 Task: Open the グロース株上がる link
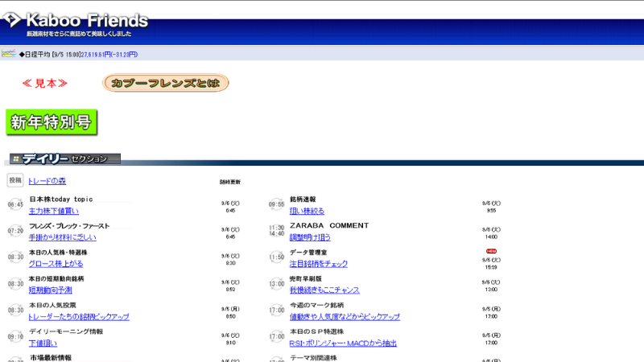click(56, 264)
